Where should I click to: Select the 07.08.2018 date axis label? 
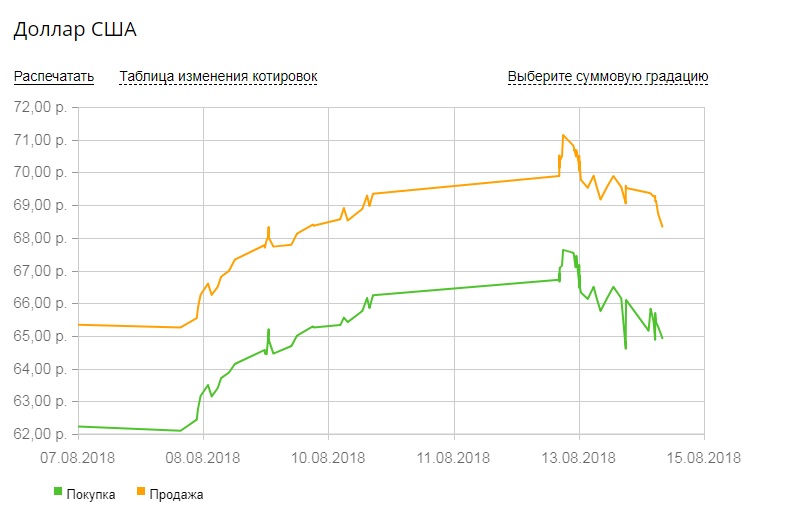78,457
